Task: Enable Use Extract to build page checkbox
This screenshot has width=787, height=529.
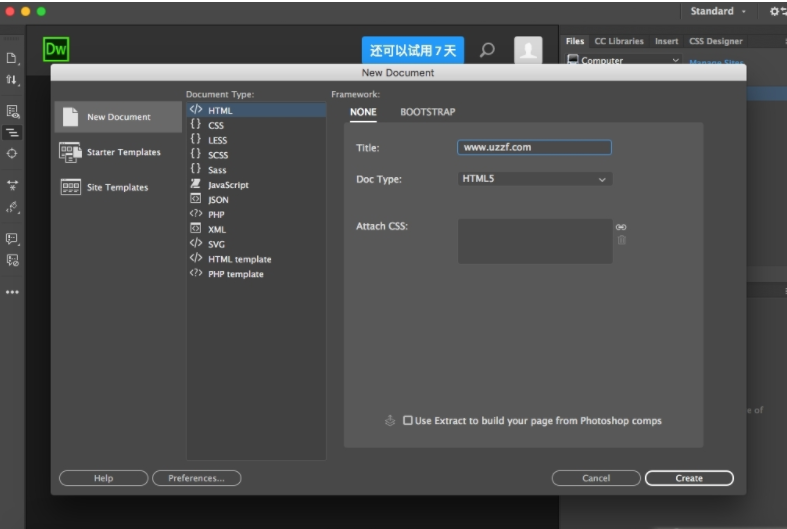Action: coord(408,420)
